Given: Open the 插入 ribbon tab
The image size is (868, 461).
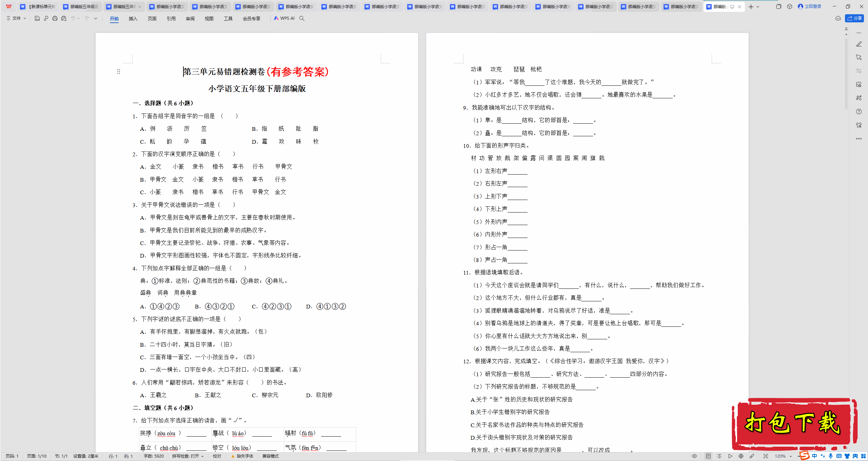Looking at the screenshot, I should click(133, 19).
